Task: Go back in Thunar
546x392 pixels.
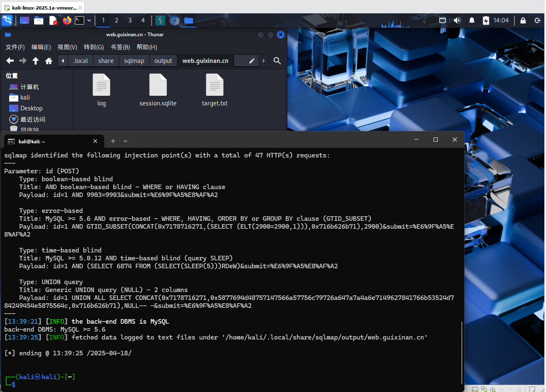Action: click(x=10, y=61)
